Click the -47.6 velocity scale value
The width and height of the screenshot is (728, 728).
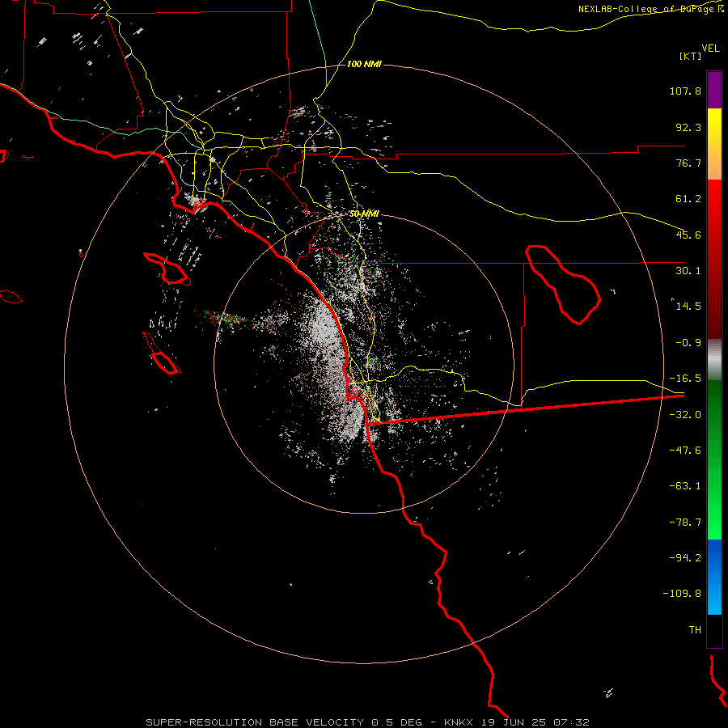[x=685, y=451]
